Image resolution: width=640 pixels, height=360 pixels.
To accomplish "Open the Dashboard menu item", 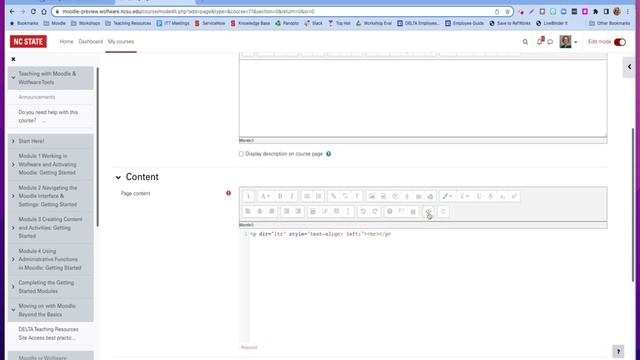I will 91,42.
